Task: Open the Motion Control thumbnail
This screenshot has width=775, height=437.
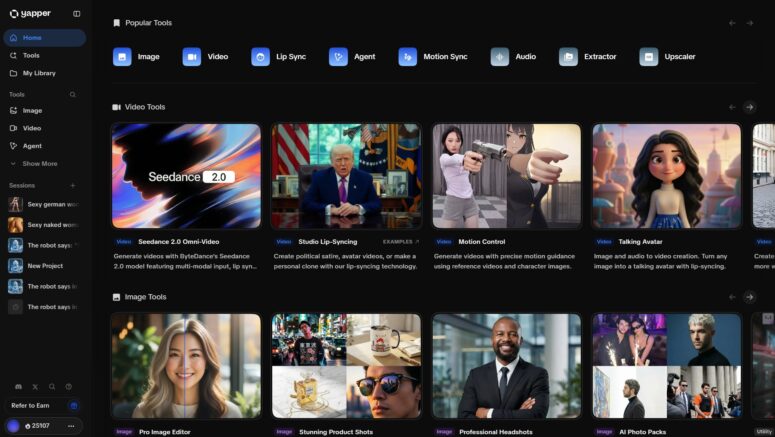Action: coord(507,176)
